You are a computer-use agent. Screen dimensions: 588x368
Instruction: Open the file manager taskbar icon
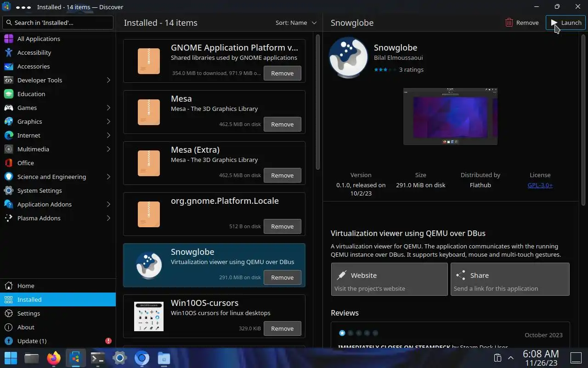point(32,358)
